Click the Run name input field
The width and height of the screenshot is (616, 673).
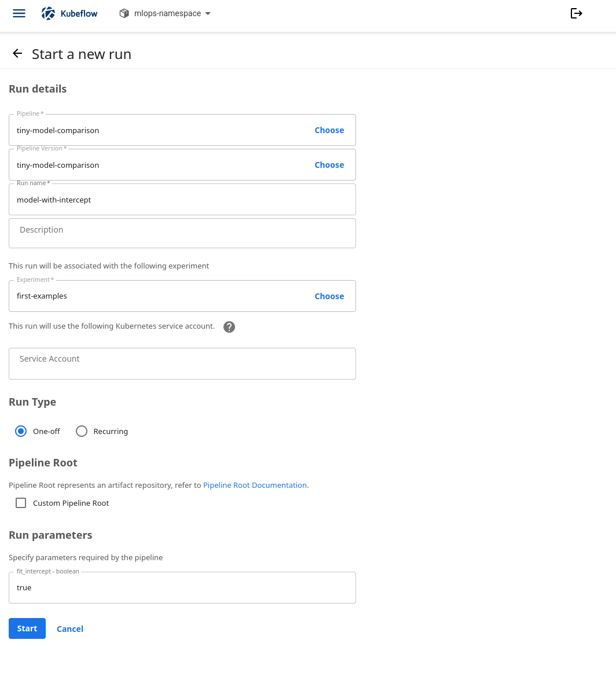coord(182,200)
